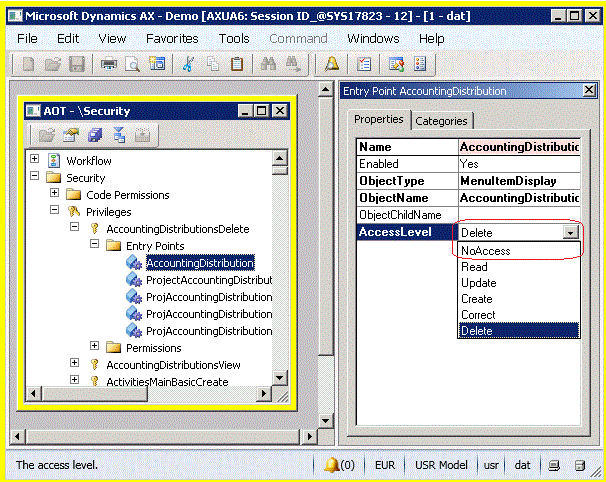
Task: Click the Print toolbar icon
Action: point(109,64)
